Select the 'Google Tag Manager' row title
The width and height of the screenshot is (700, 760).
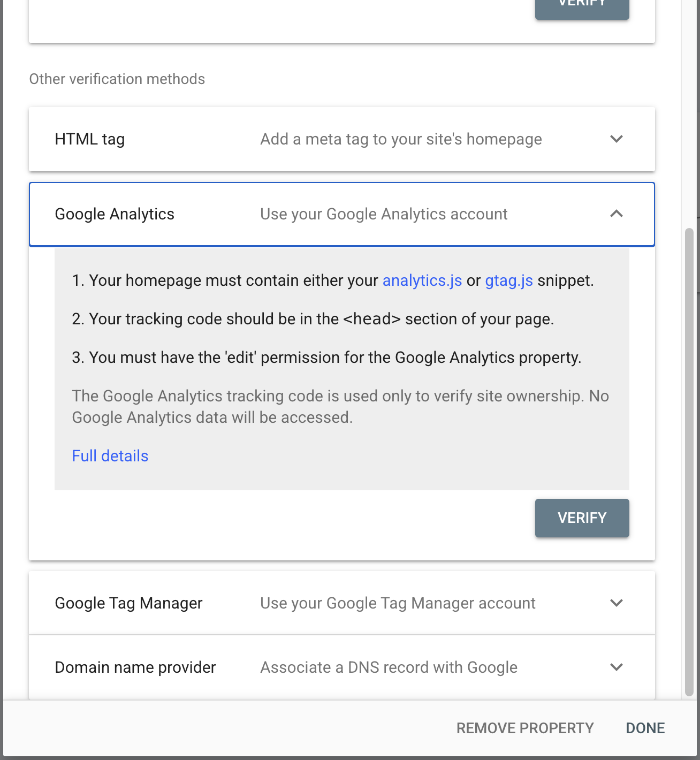point(129,603)
